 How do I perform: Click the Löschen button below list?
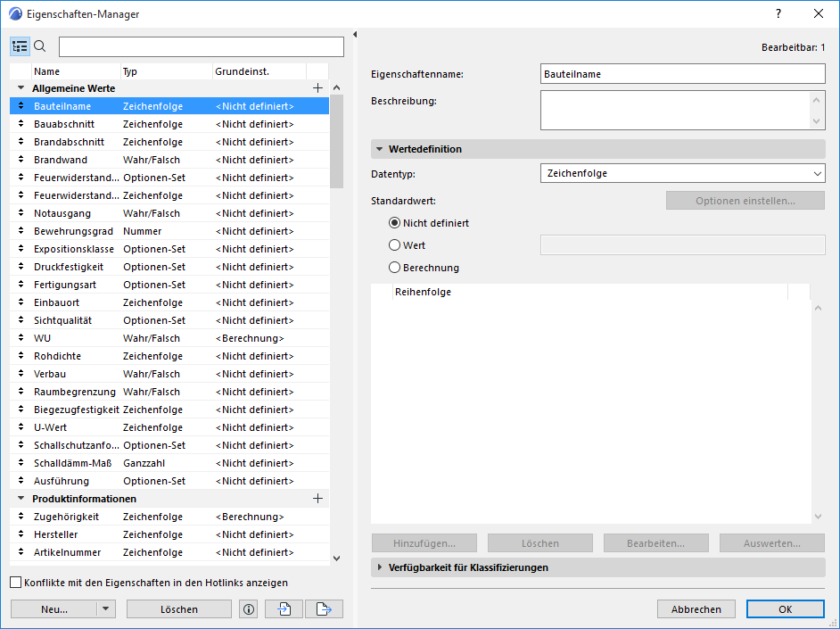click(x=179, y=609)
